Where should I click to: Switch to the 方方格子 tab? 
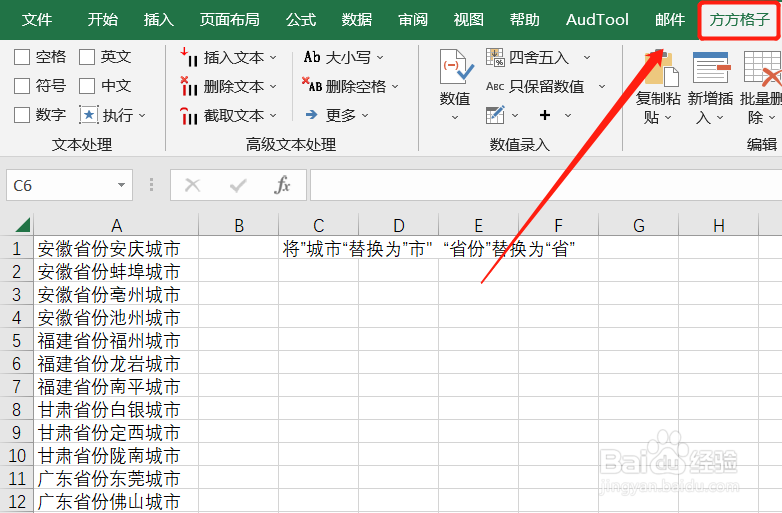coord(740,19)
